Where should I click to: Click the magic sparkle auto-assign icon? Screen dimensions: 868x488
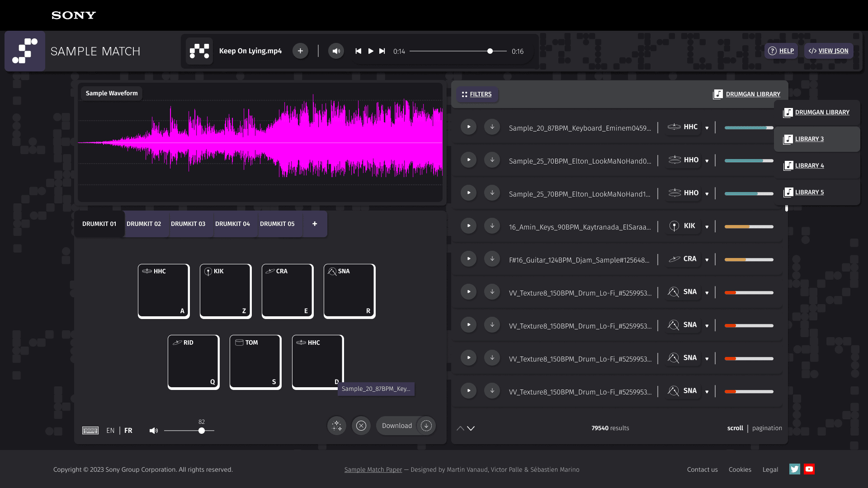(336, 426)
